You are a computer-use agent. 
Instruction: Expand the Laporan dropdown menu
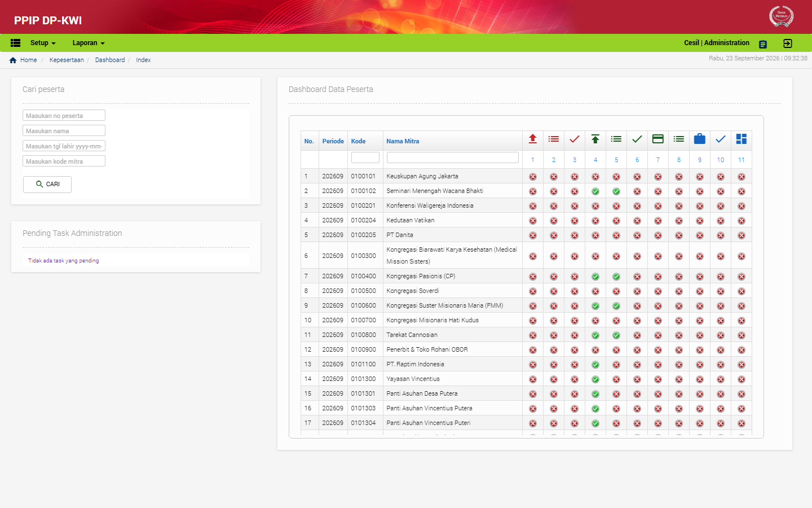(x=89, y=43)
